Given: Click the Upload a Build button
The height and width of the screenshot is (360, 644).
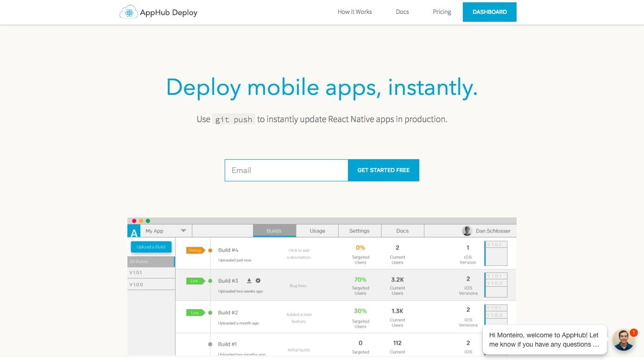Looking at the screenshot, I should coord(151,247).
